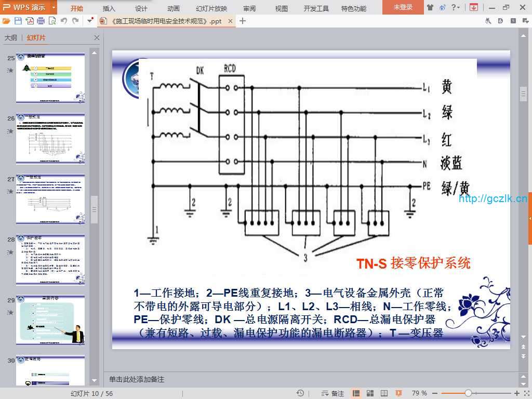This screenshot has height=399, width=532.
Task: Open the 插入 ribbon tab
Action: 109,8
